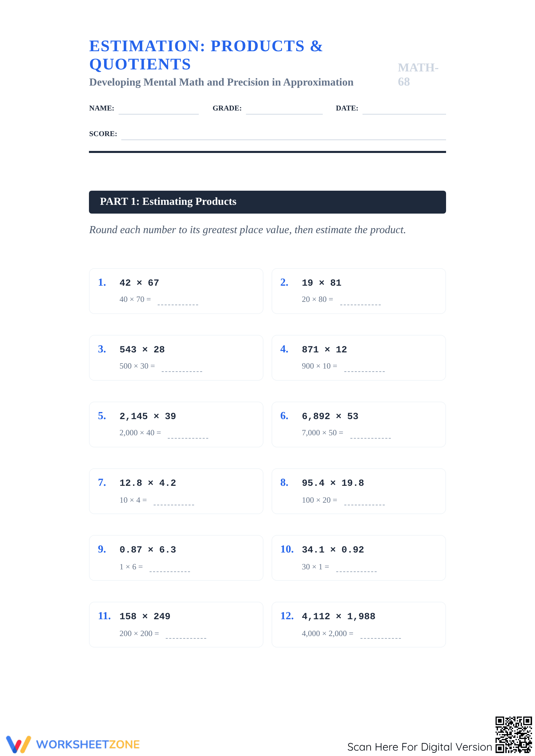Click the QR code for digital version
Viewport: 535px width, 756px height.
click(513, 734)
